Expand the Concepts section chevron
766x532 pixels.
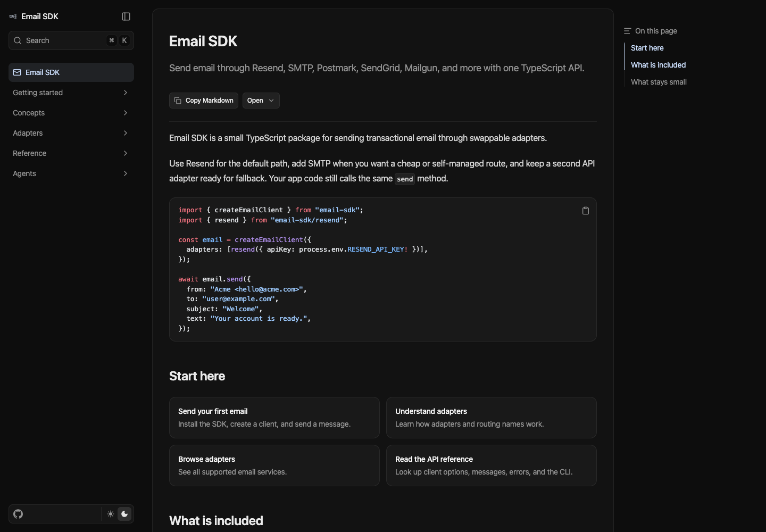(126, 113)
